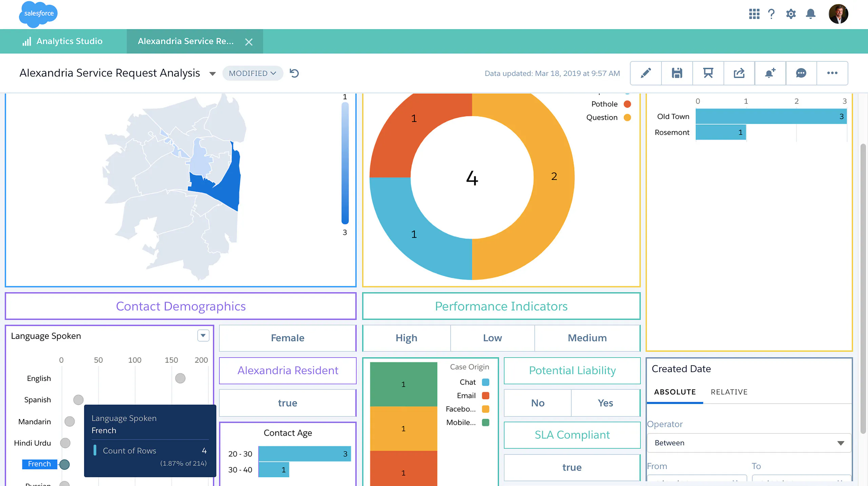Toggle the High priority filter

tap(406, 338)
